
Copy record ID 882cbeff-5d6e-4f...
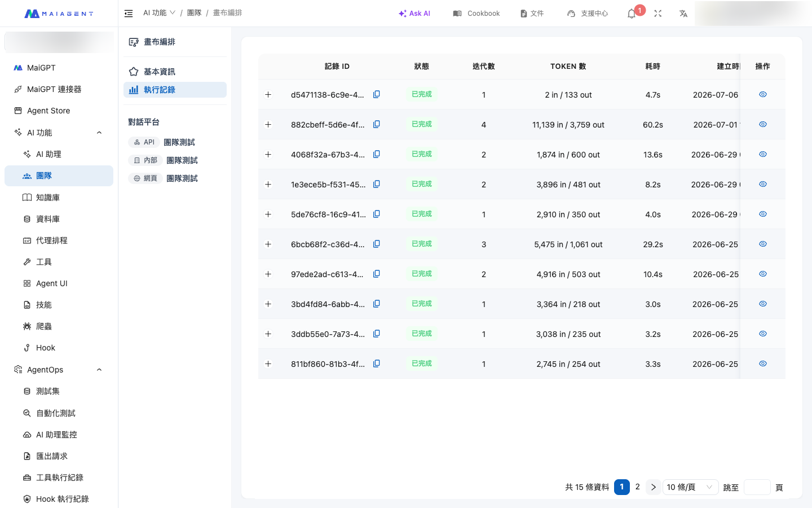[x=377, y=124]
